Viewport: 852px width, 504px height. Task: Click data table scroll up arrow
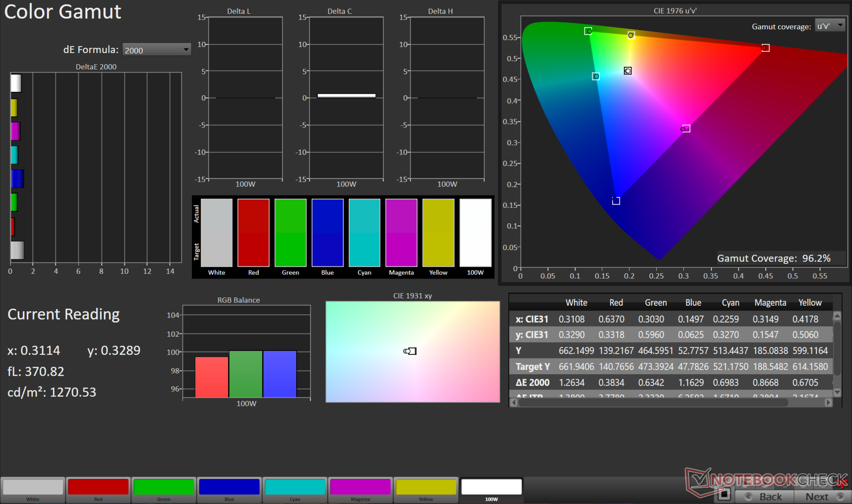click(x=837, y=316)
